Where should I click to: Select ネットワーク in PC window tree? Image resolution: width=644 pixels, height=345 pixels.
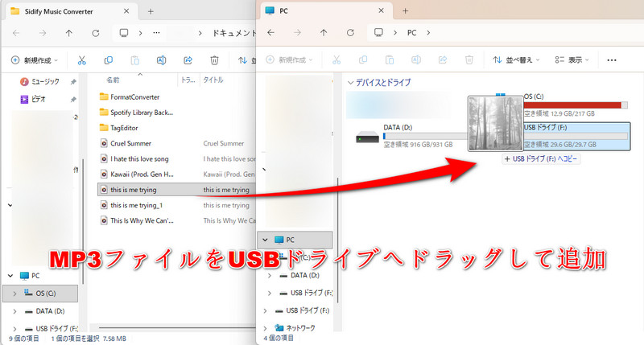point(295,328)
